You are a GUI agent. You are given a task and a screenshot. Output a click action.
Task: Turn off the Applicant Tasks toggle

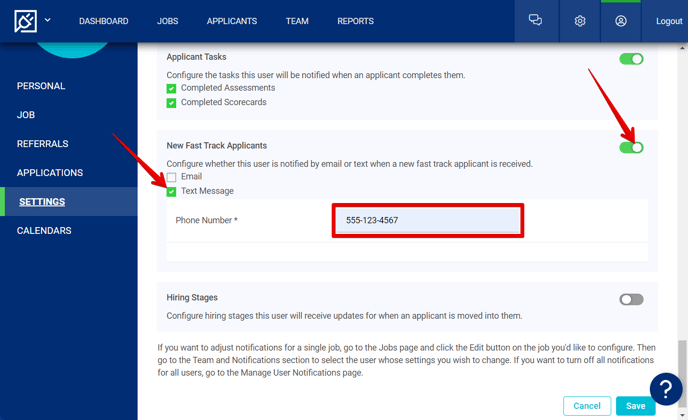click(631, 59)
